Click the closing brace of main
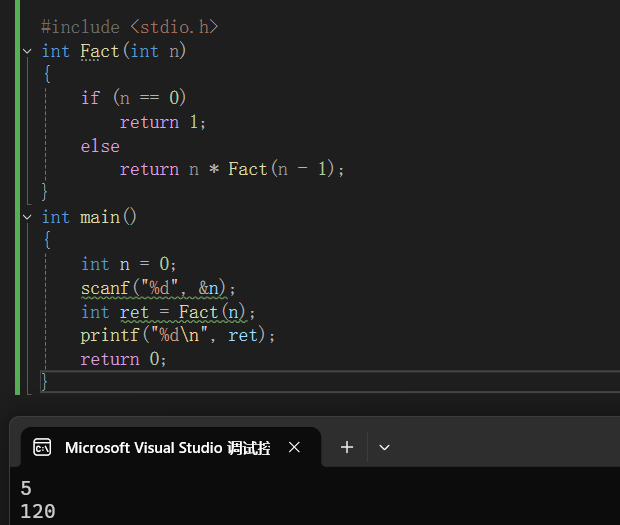620x525 pixels. 44,382
